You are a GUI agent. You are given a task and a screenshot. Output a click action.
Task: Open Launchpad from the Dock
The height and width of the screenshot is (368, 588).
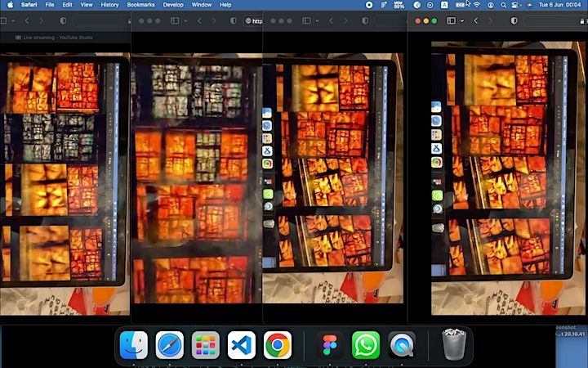tap(206, 345)
